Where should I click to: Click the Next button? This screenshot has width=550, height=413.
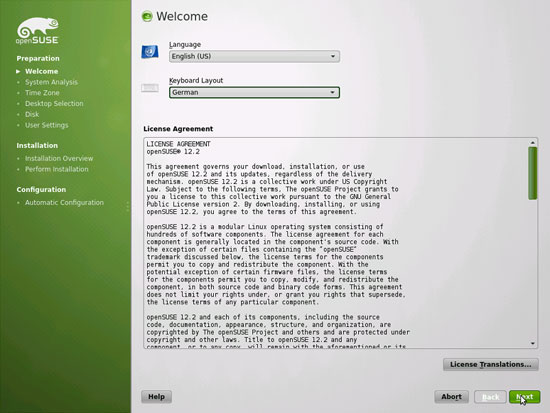coord(525,397)
